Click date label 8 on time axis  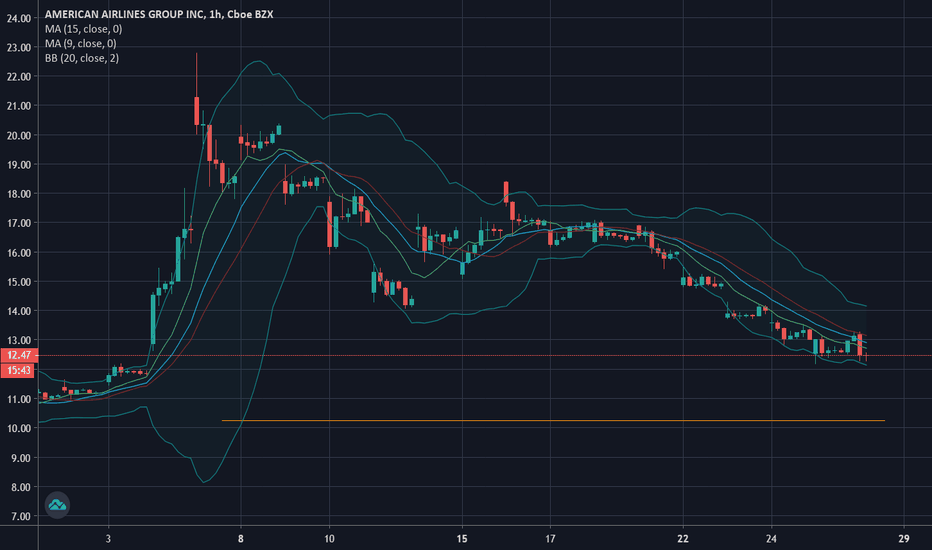pos(241,539)
